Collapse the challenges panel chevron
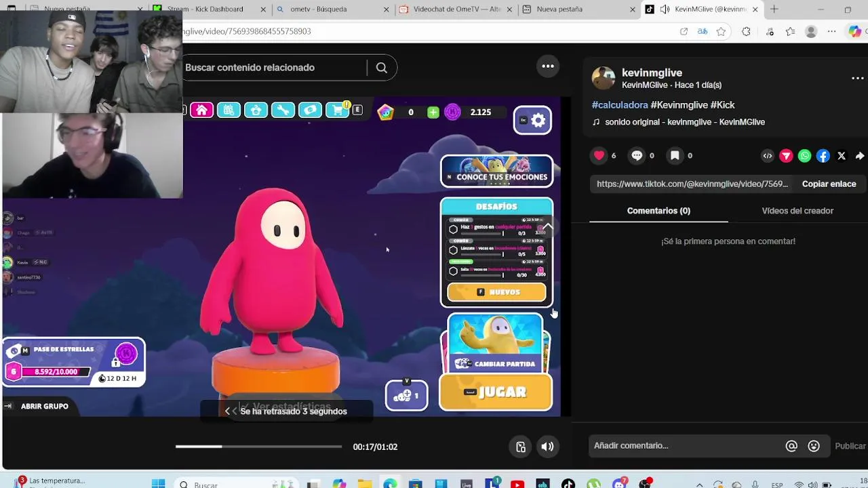Viewport: 868px width, 488px height. 548,226
